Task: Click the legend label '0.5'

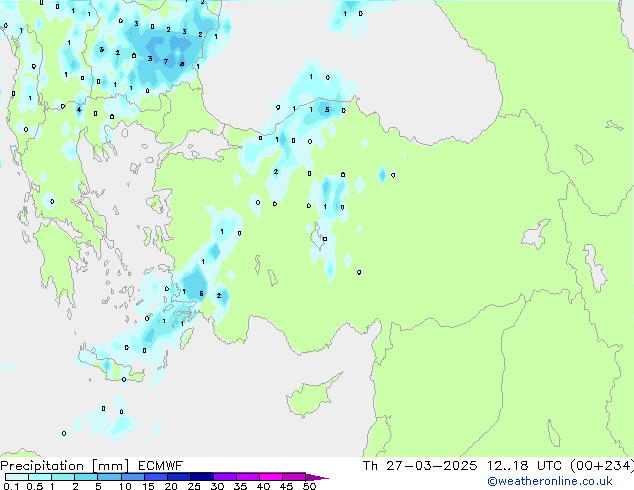Action: [x=34, y=486]
